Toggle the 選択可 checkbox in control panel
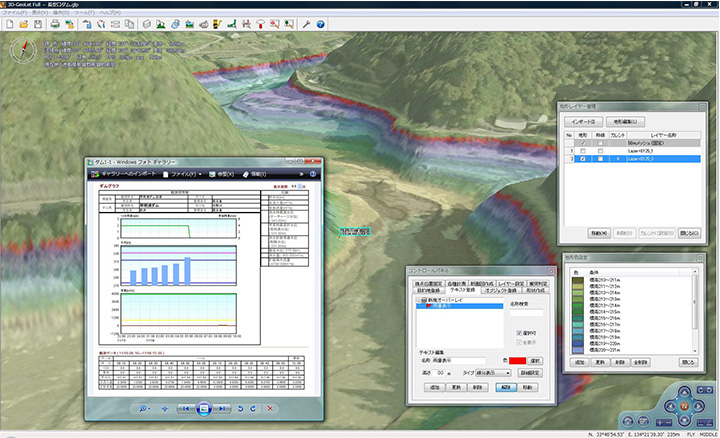The width and height of the screenshot is (720, 438). (x=519, y=333)
